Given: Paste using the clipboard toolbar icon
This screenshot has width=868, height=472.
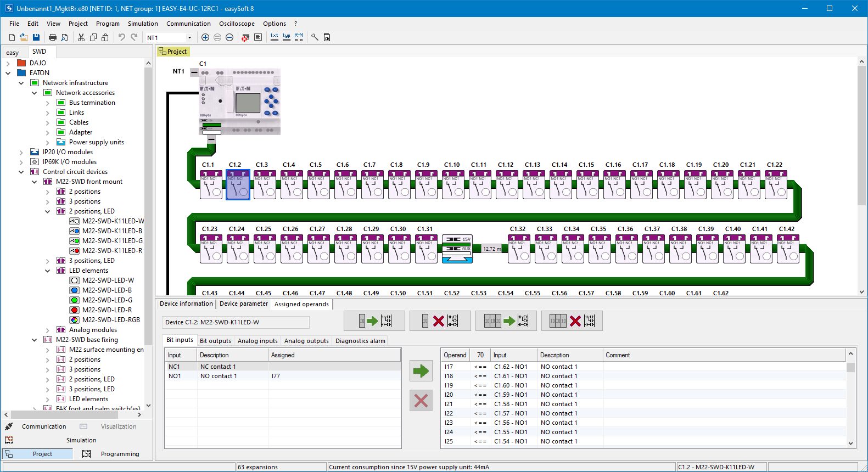Looking at the screenshot, I should click(x=105, y=37).
